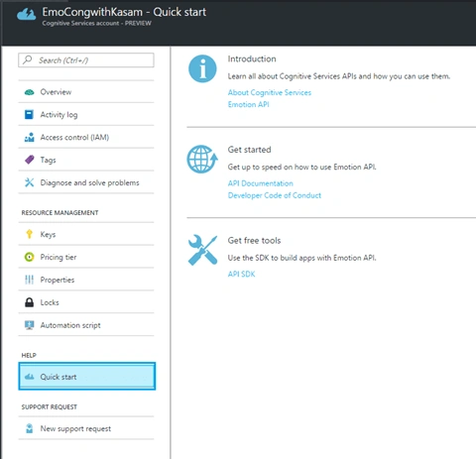
Task: Click the Diagnose and solve problems wrench icon
Action: click(x=30, y=182)
